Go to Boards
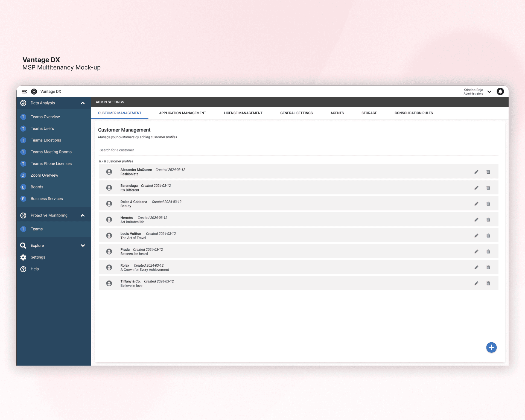525x420 pixels. pyautogui.click(x=37, y=187)
